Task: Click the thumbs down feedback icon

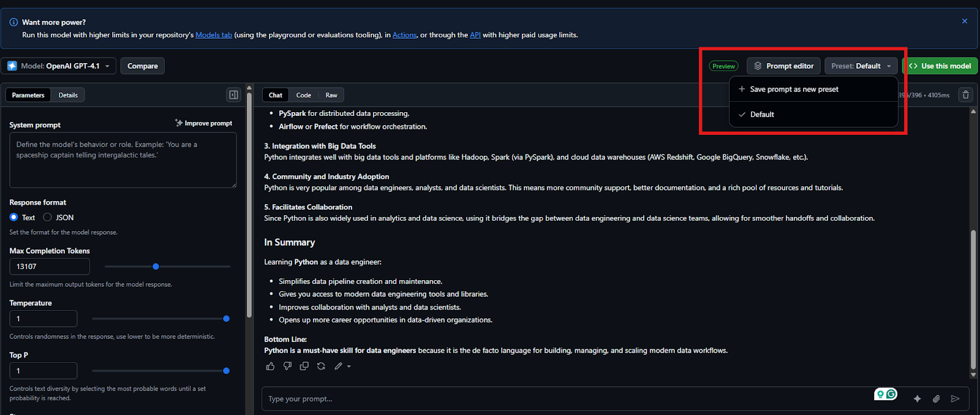Action: point(287,366)
